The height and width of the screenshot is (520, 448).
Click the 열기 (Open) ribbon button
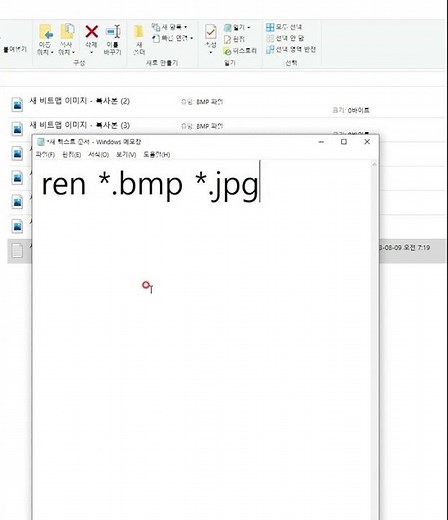[235, 27]
